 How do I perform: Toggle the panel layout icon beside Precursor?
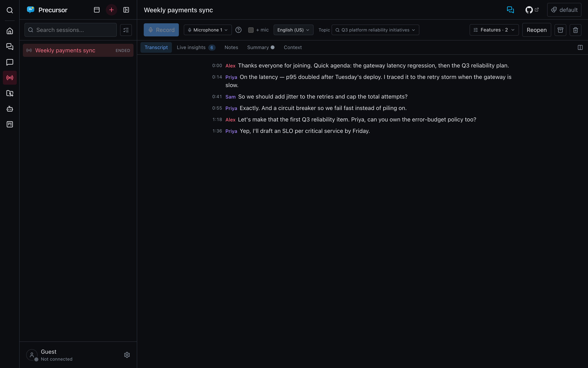click(97, 10)
